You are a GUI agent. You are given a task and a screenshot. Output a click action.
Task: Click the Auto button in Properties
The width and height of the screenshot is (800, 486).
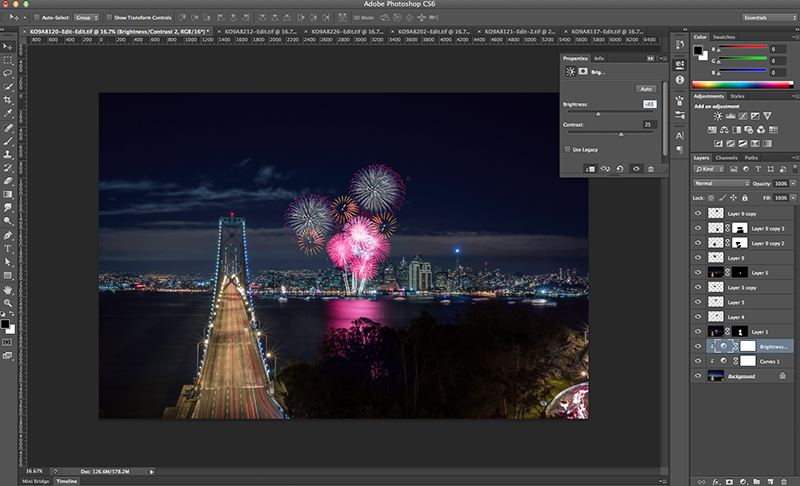645,89
